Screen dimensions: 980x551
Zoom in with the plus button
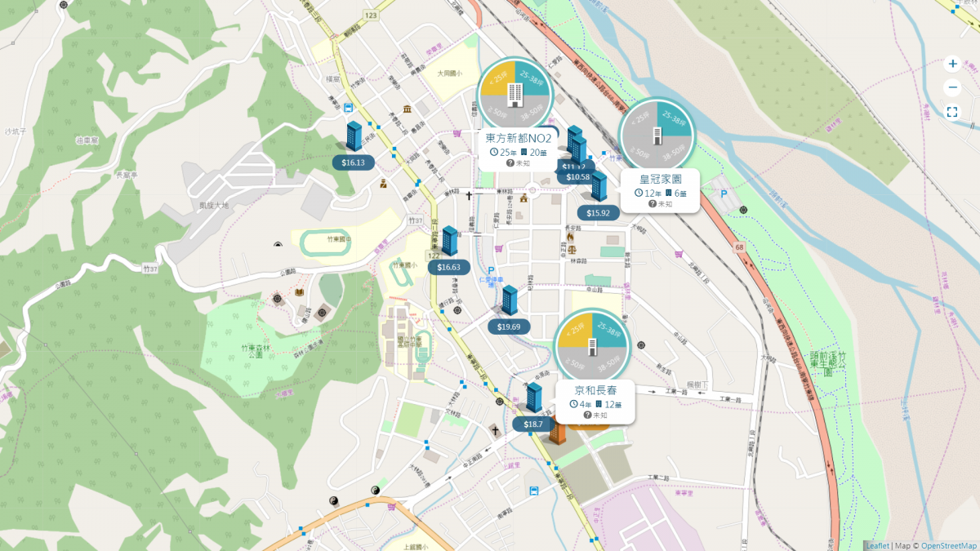952,64
